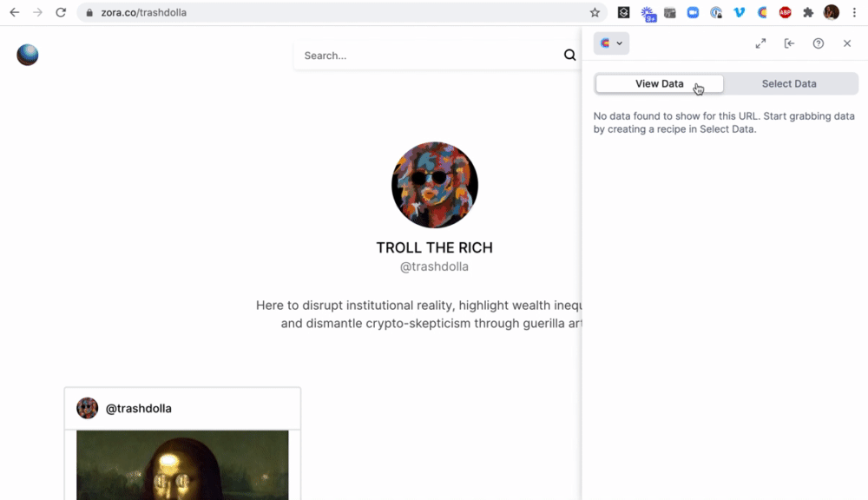Image resolution: width=868 pixels, height=500 pixels.
Task: Click the 'No data found' message text
Action: coord(724,122)
